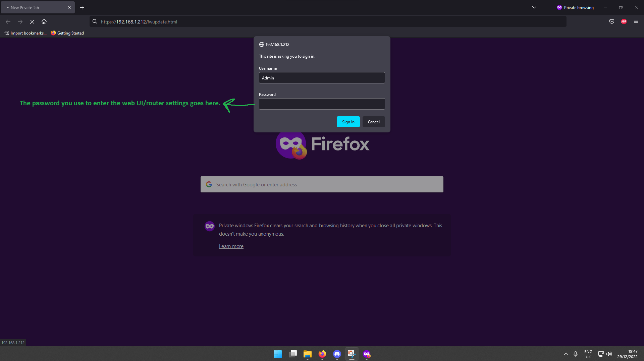
Task: Click the Google G logo in search box
Action: [x=209, y=184]
